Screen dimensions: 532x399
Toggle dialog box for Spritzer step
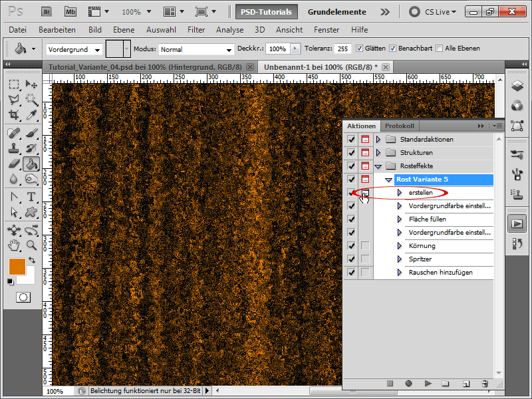click(365, 259)
